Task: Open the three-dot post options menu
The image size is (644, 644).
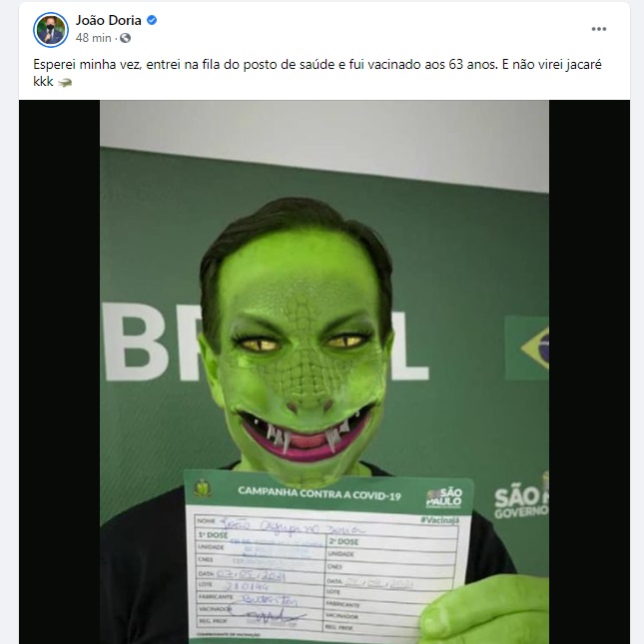Action: coord(599,29)
